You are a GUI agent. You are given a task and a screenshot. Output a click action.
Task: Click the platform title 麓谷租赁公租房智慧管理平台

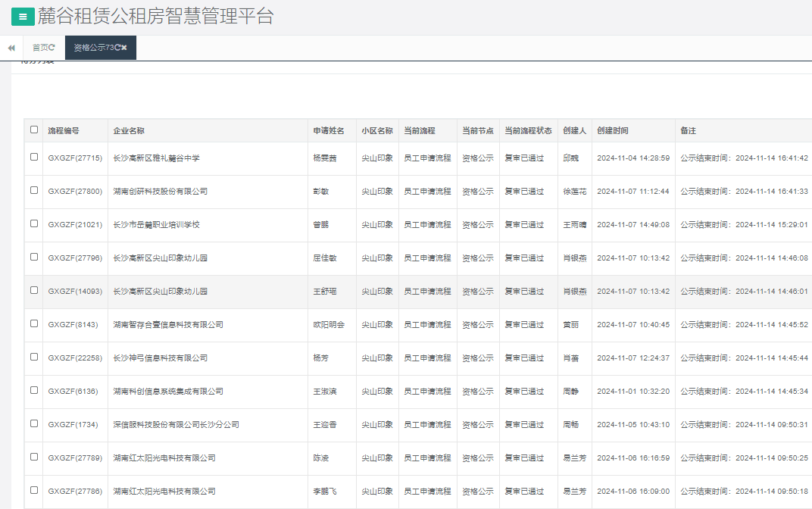click(155, 17)
